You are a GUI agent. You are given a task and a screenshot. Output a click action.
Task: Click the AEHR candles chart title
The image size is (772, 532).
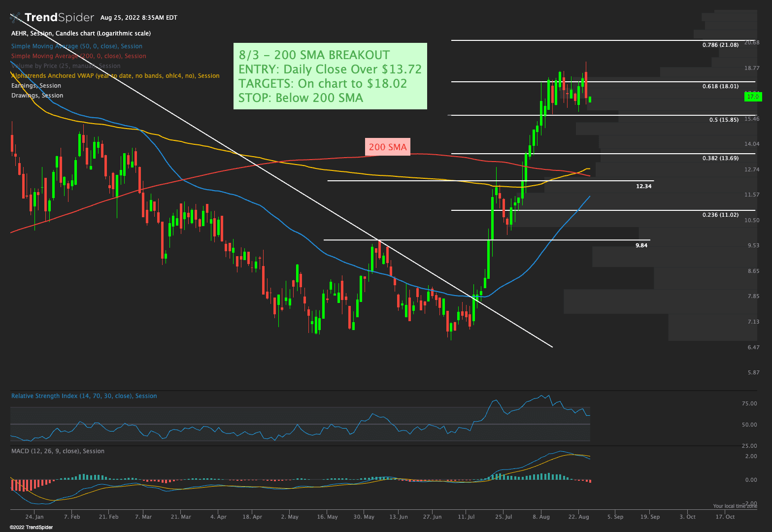pos(81,33)
